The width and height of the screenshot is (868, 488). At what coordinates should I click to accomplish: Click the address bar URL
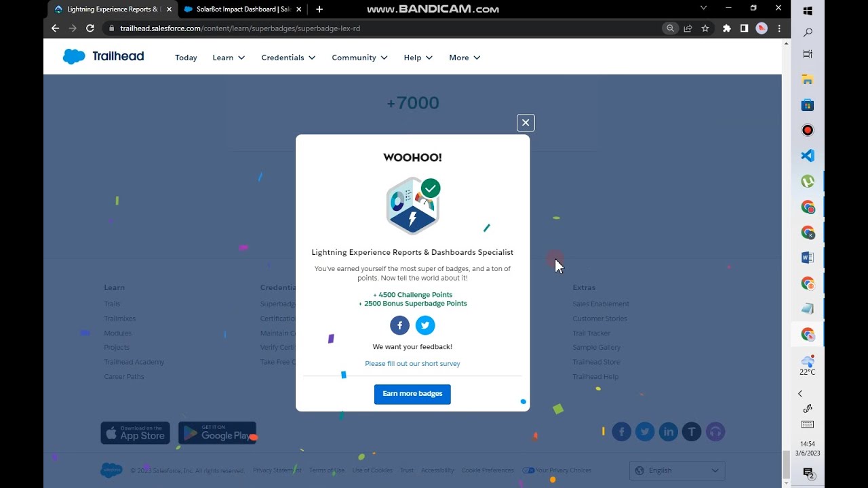pyautogui.click(x=240, y=28)
